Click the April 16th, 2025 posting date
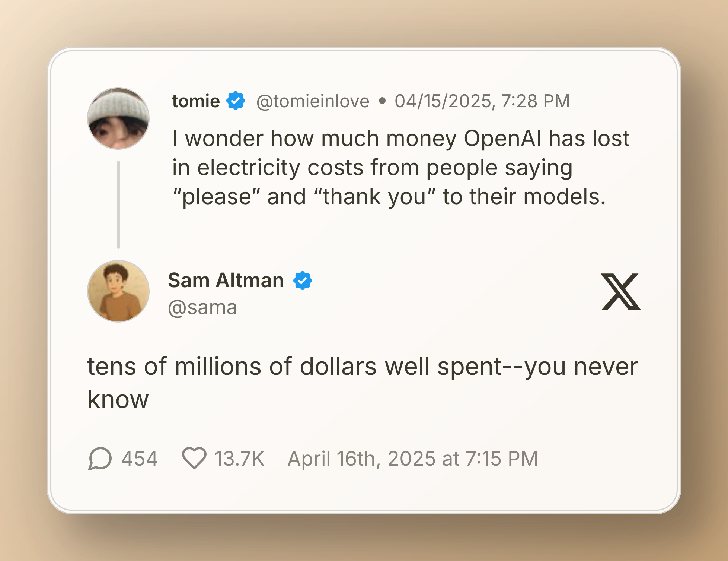 click(412, 458)
